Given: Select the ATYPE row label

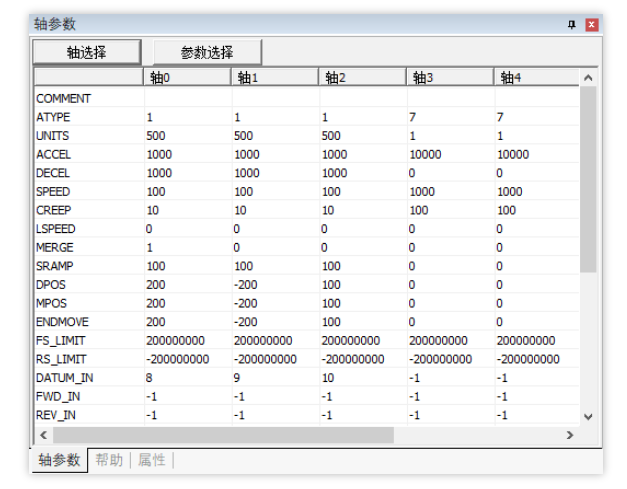Looking at the screenshot, I should tap(53, 117).
